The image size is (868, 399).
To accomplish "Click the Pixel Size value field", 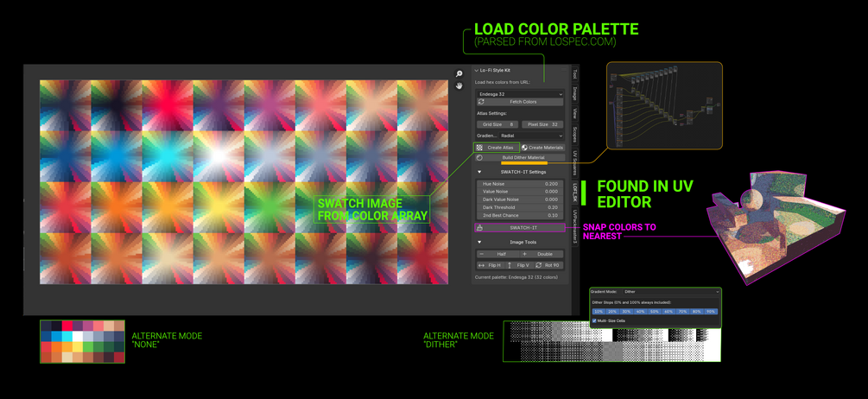I will pos(542,124).
